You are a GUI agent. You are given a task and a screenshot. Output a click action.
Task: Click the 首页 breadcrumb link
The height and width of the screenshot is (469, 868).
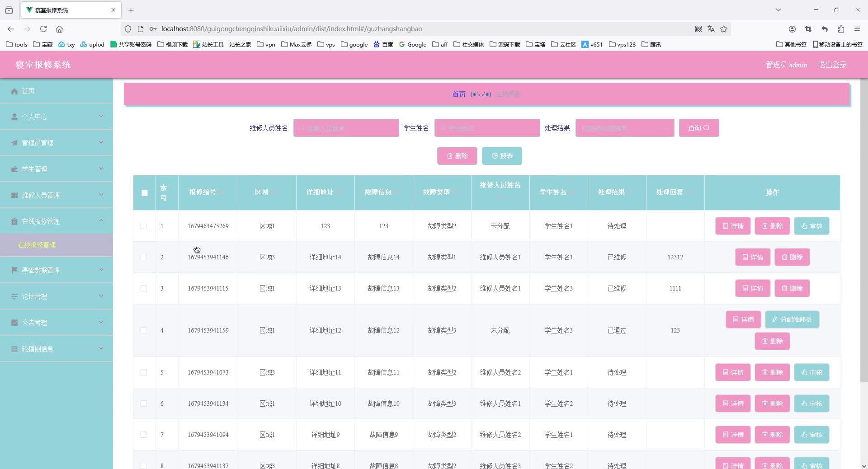(459, 94)
